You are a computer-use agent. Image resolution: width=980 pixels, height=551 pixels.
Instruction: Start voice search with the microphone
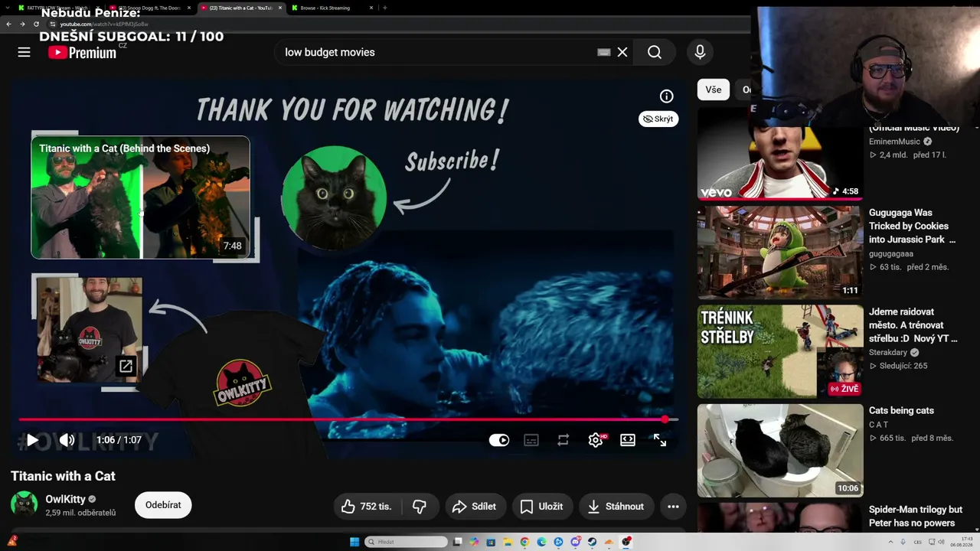700,52
